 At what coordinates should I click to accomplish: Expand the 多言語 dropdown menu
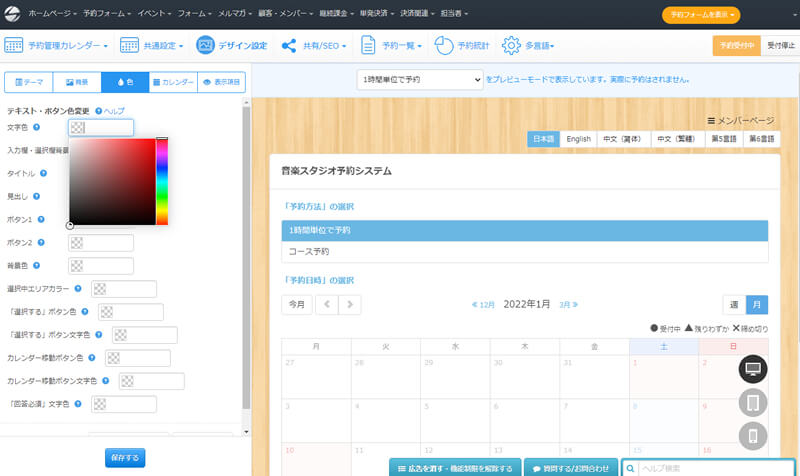click(x=528, y=46)
